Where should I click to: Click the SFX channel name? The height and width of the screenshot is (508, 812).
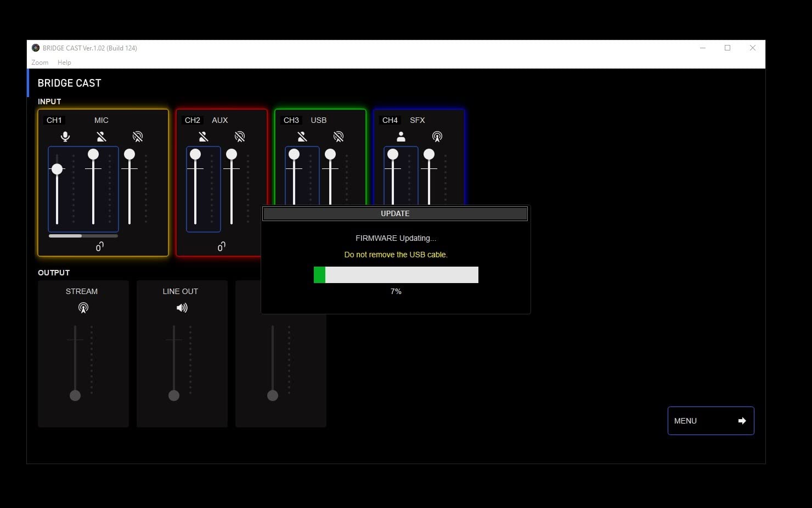pyautogui.click(x=418, y=120)
